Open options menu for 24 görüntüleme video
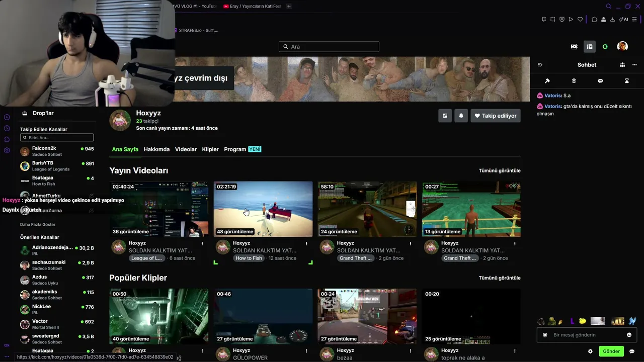 [411, 243]
